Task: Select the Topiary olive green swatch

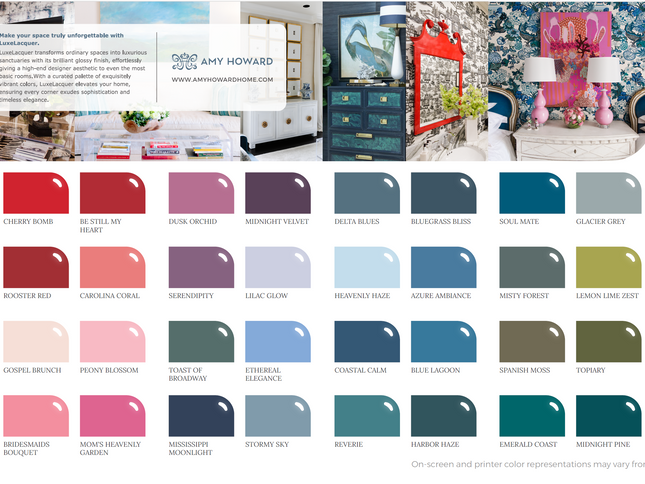Action: click(608, 341)
